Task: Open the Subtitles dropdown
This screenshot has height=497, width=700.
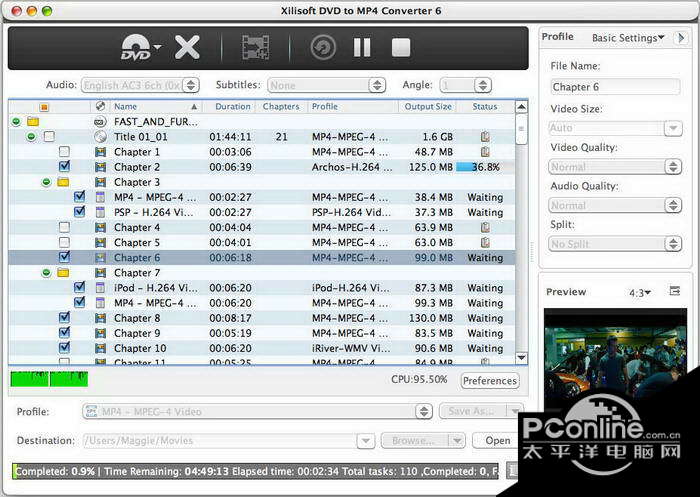Action: (326, 85)
